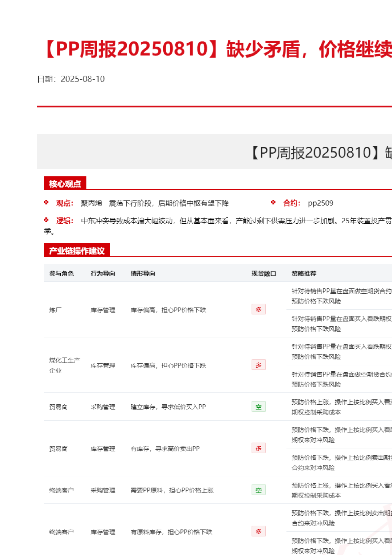Viewport: 392px width, 555px height.
Task: Click the 多 badge in 有原料库存 row
Action: (x=258, y=532)
